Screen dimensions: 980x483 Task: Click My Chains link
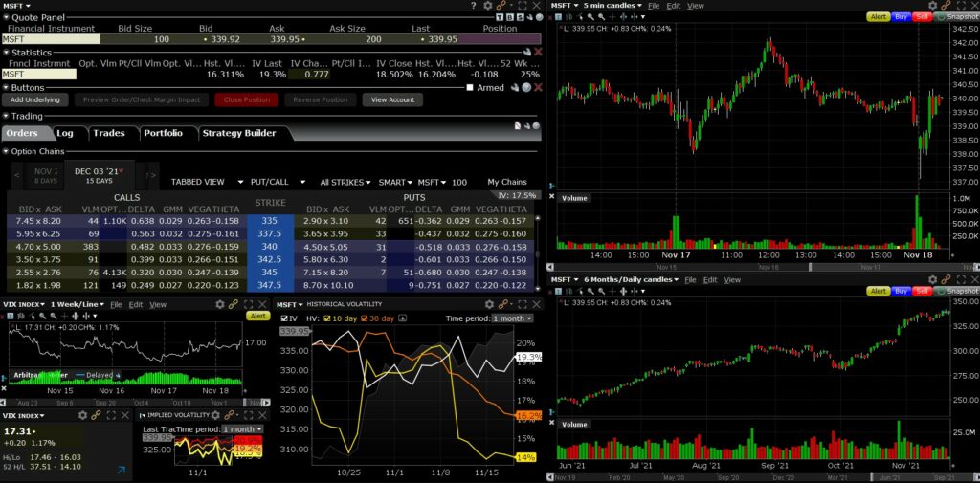pyautogui.click(x=507, y=182)
